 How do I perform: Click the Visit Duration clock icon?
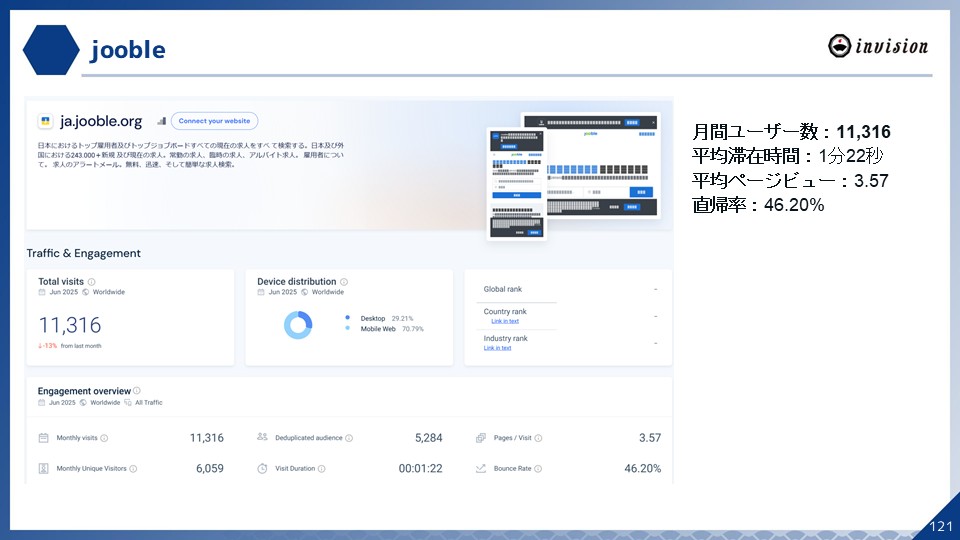coord(262,468)
